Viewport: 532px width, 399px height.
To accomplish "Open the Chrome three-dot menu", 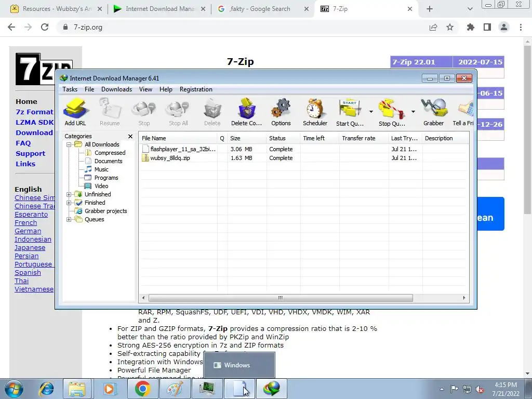I will (521, 27).
